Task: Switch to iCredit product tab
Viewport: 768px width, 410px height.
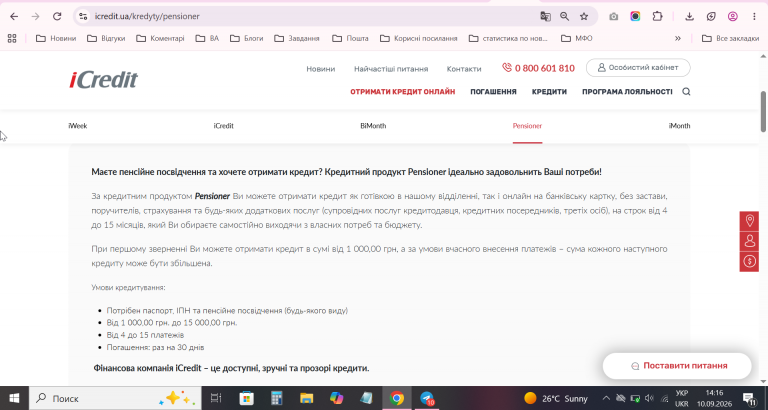Action: click(223, 126)
